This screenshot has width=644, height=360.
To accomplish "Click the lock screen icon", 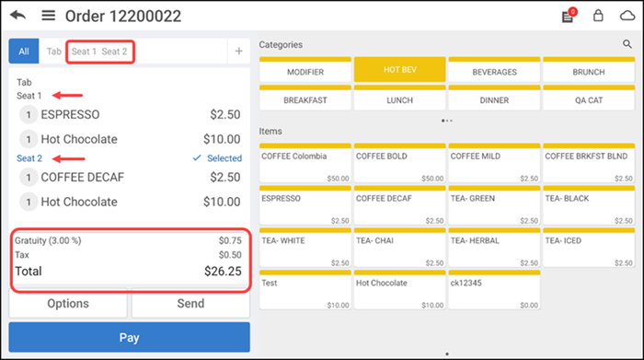I will [x=598, y=16].
